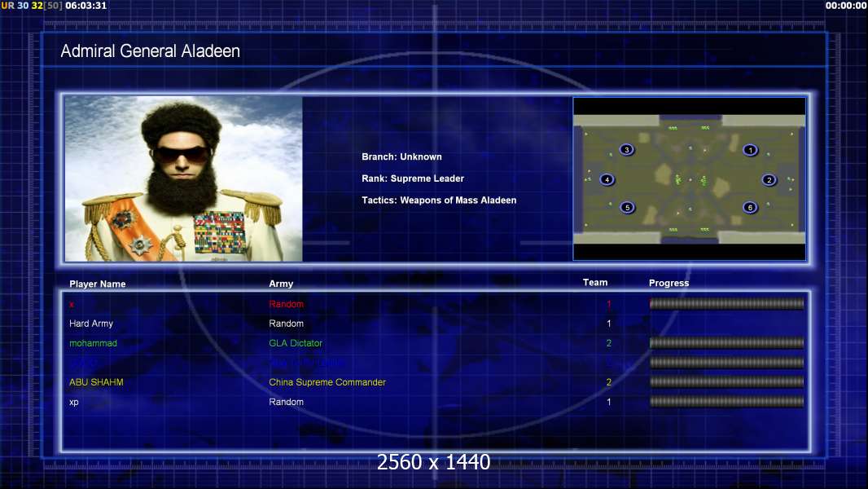
Task: Click the red Random army entry
Action: (x=286, y=304)
